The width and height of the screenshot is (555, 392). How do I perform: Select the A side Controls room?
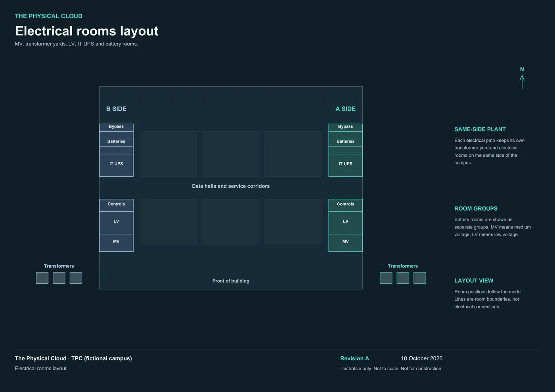pos(345,205)
